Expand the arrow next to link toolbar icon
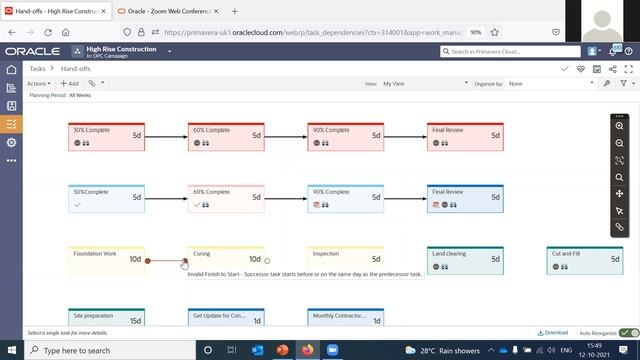The width and height of the screenshot is (640, 360). (102, 83)
